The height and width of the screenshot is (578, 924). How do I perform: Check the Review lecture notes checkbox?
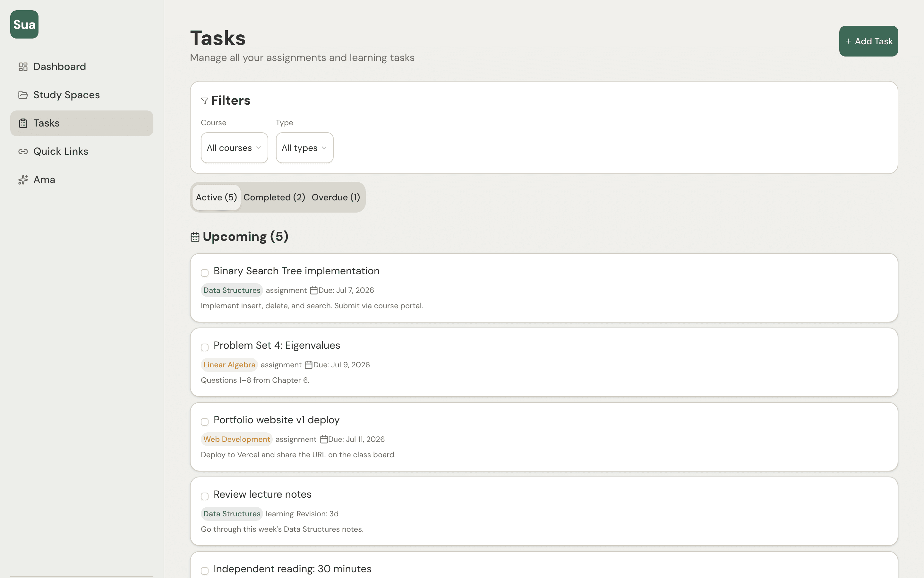coord(205,496)
